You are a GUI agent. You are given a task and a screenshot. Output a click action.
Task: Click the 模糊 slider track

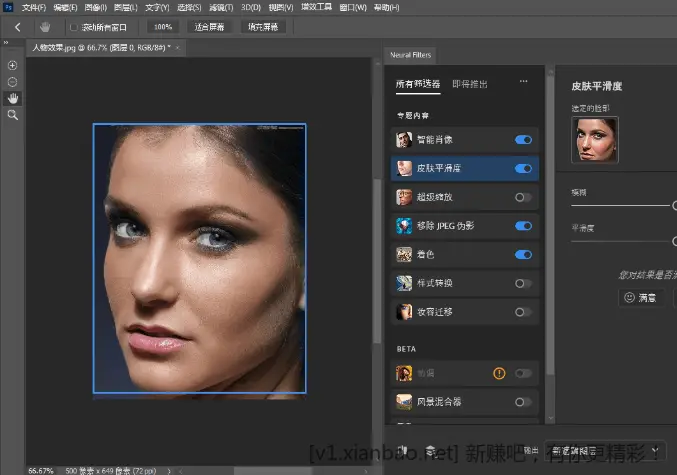[x=624, y=206]
